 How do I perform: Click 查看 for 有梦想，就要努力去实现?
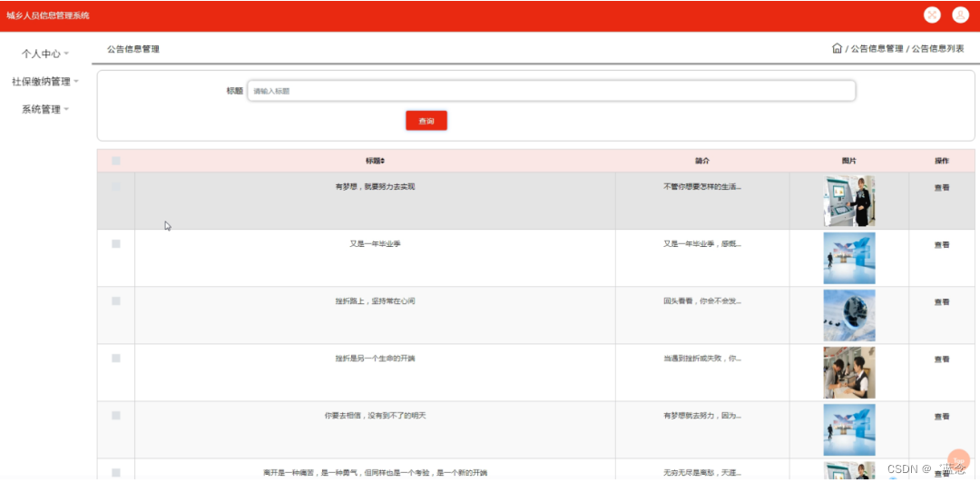[942, 187]
